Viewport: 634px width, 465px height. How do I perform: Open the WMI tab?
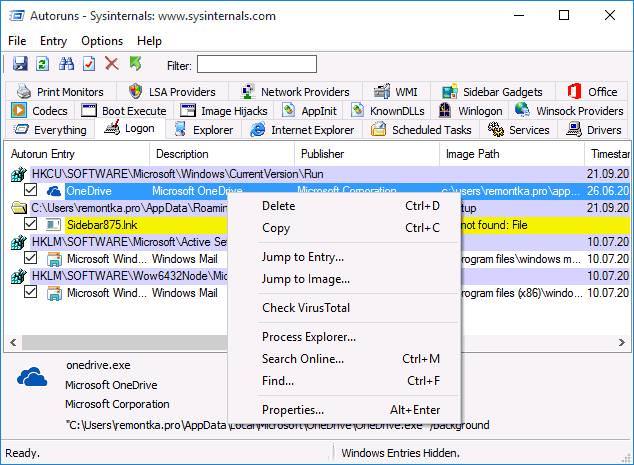click(396, 92)
